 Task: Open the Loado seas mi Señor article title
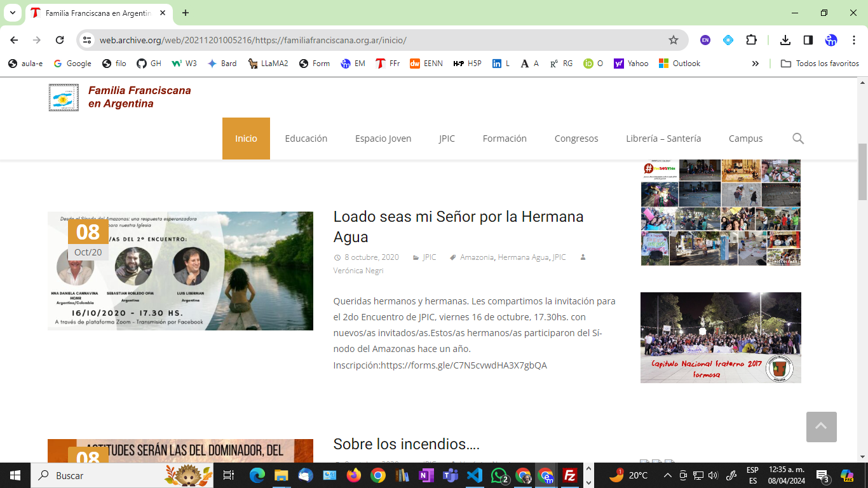point(458,227)
